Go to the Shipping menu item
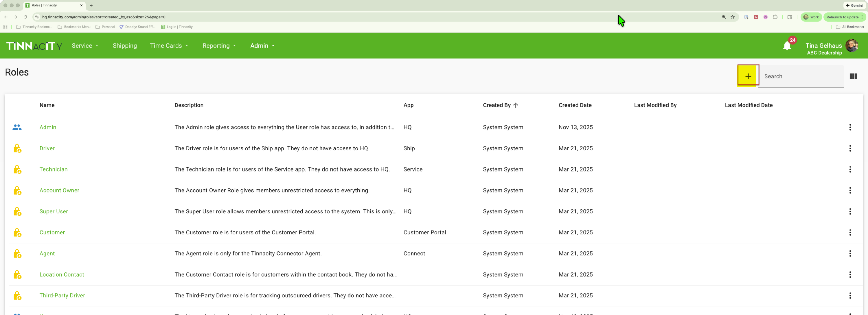The width and height of the screenshot is (868, 315). point(125,45)
